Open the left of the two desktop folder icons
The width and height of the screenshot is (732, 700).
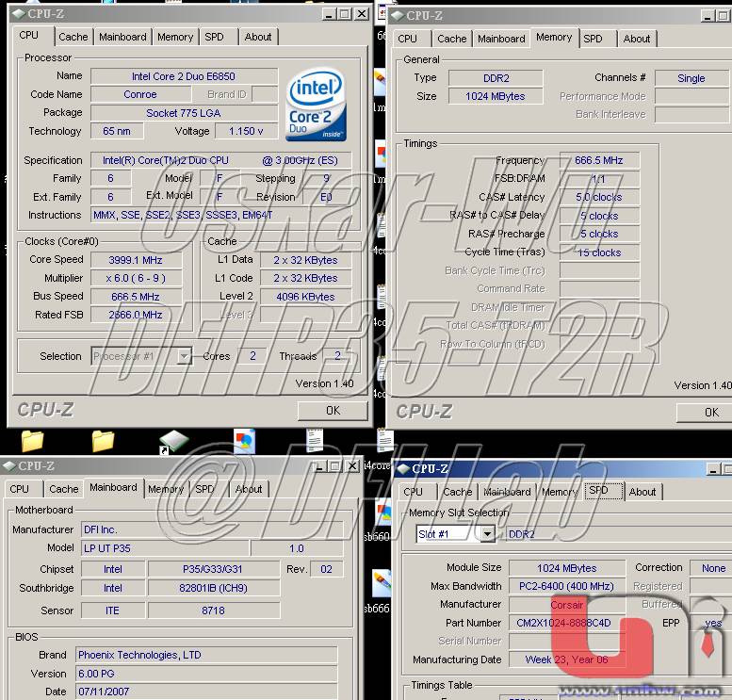[33, 441]
